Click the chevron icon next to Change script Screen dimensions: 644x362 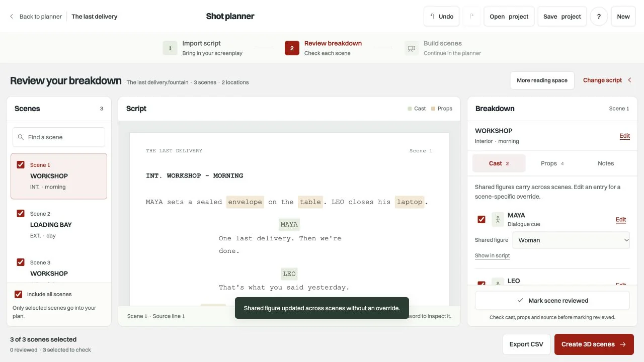(x=629, y=80)
